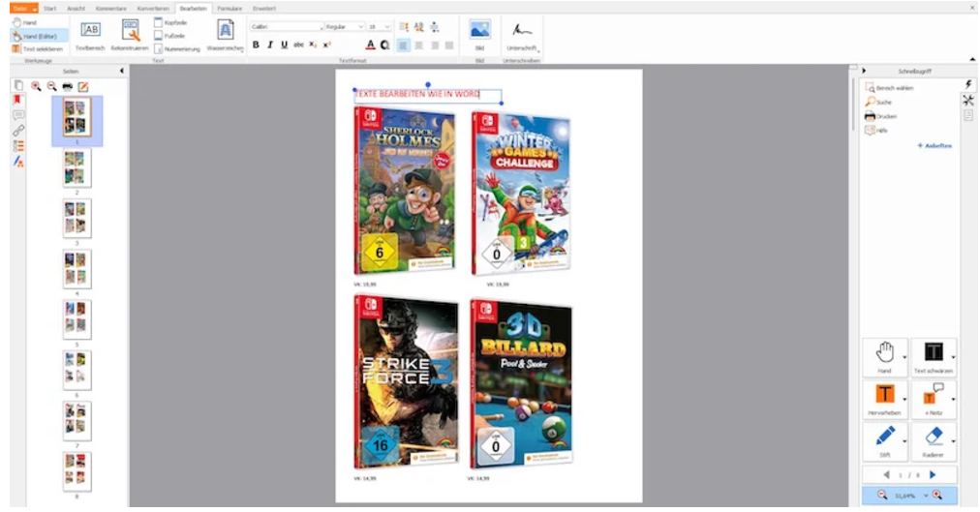The width and height of the screenshot is (980, 512).
Task: Open the Konvertieren ribbon tab
Action: tap(152, 8)
